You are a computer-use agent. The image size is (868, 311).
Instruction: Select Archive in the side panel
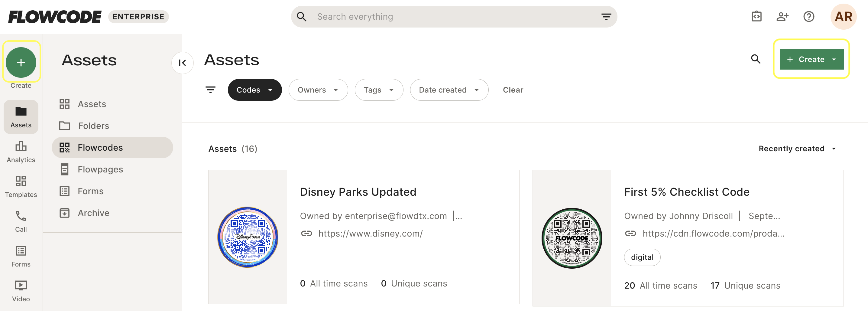pyautogui.click(x=112, y=213)
